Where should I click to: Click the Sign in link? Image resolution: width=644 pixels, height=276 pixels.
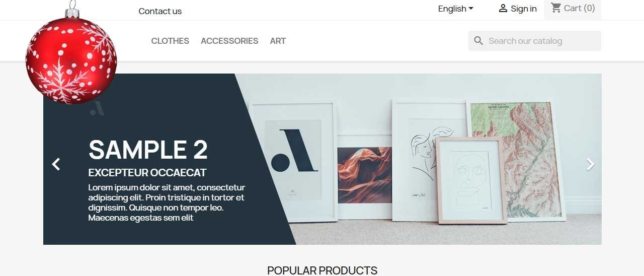[524, 9]
